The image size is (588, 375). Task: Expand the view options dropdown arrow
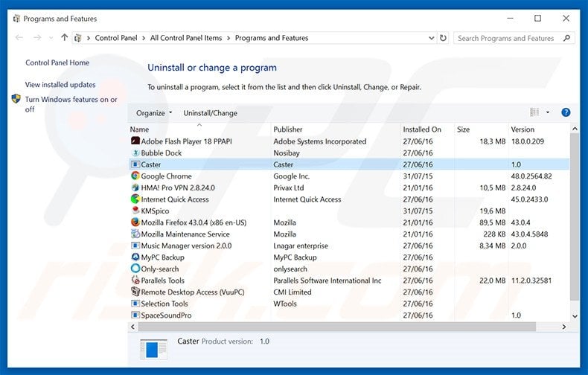548,112
